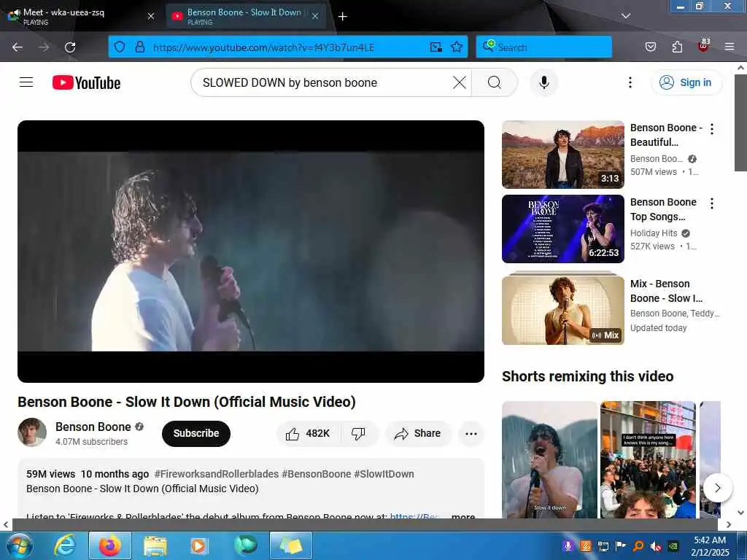
Task: Open tracking protection shield icon
Action: coord(120,47)
